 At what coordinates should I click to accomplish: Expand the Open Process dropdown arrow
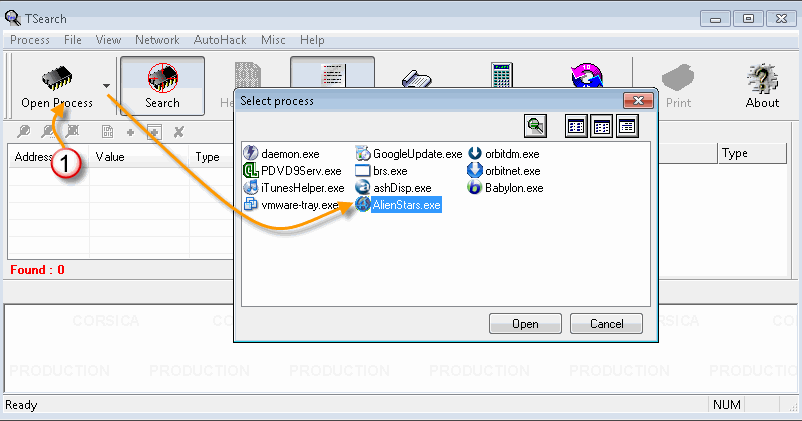click(x=106, y=86)
